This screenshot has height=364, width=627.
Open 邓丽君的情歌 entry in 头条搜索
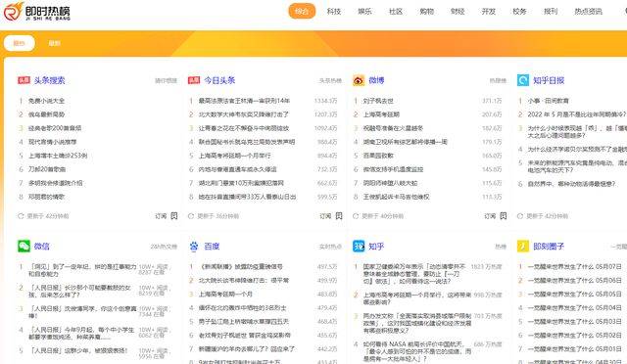(x=46, y=197)
